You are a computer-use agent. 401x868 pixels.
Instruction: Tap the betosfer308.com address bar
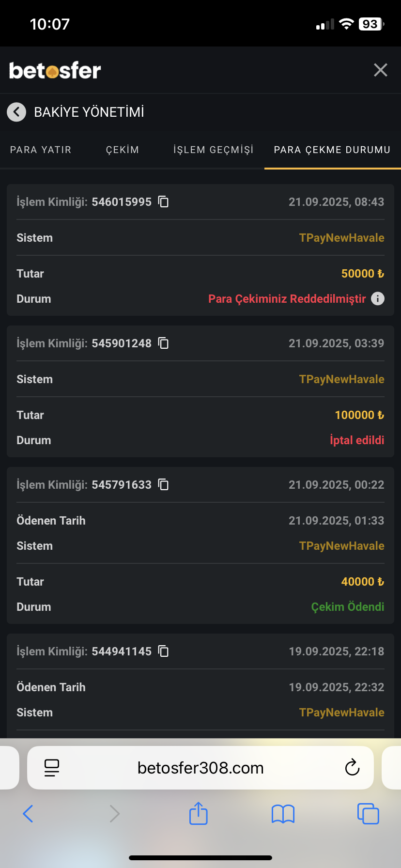200,768
